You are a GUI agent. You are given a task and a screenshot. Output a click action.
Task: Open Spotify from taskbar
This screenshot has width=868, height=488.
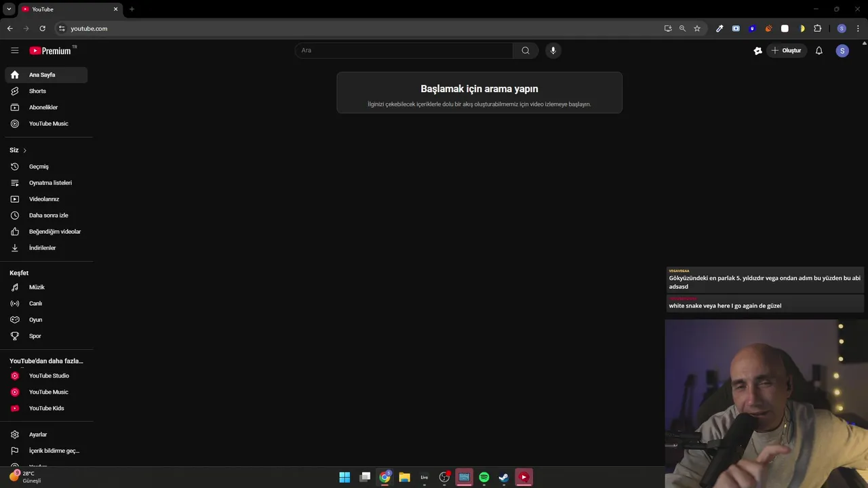[484, 477]
